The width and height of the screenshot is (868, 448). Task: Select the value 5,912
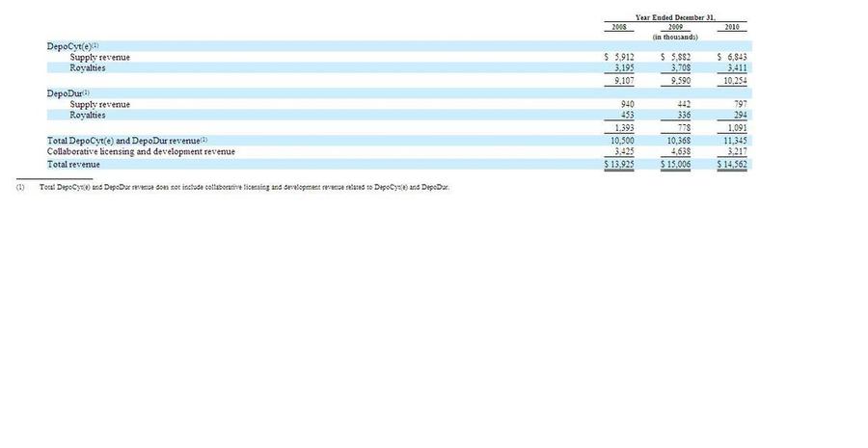coord(624,57)
